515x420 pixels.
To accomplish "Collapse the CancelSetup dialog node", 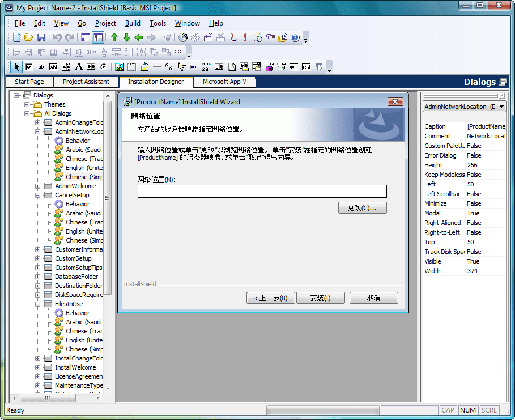I will pos(37,195).
